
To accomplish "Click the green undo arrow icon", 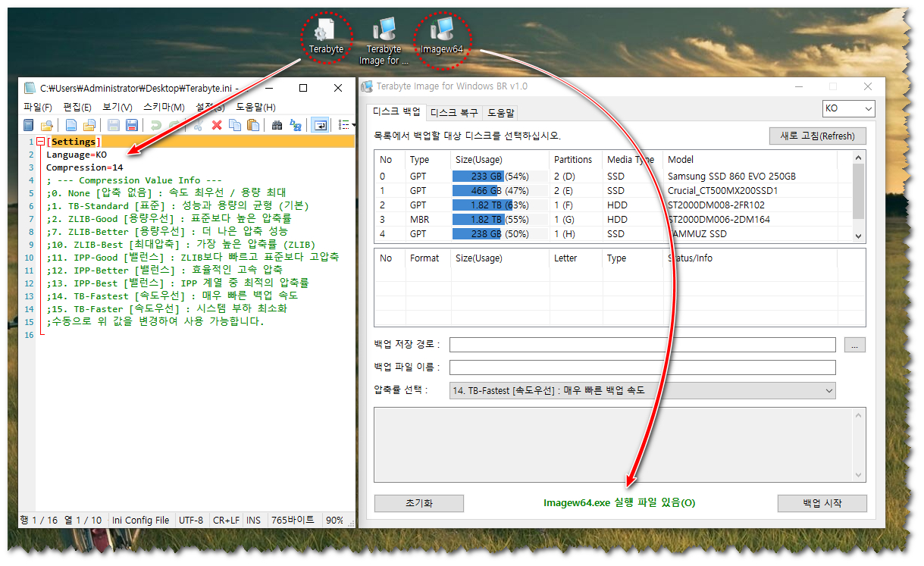I will 156,125.
